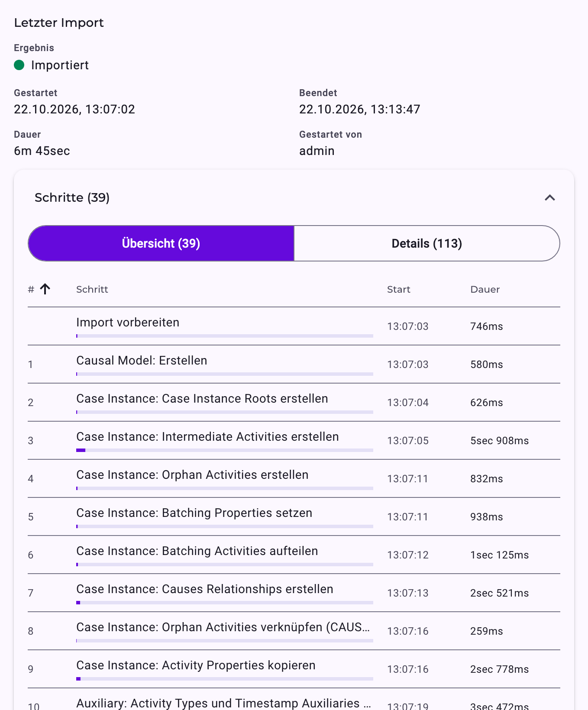Click the green Importiert status dot
The image size is (588, 710).
(19, 65)
